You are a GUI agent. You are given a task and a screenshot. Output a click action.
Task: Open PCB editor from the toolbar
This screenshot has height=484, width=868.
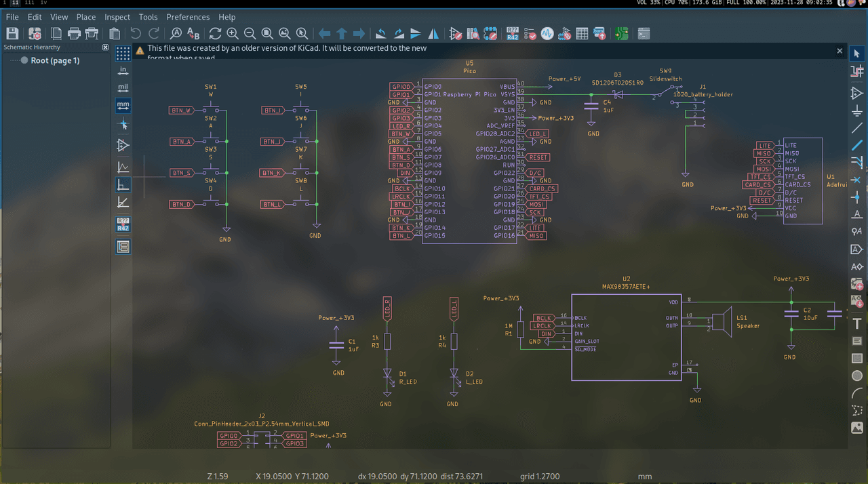(622, 33)
